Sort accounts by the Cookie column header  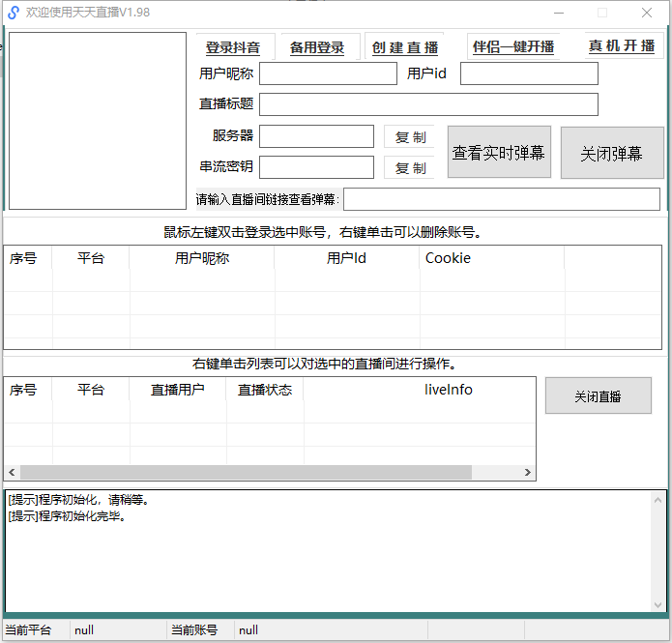[x=448, y=258]
